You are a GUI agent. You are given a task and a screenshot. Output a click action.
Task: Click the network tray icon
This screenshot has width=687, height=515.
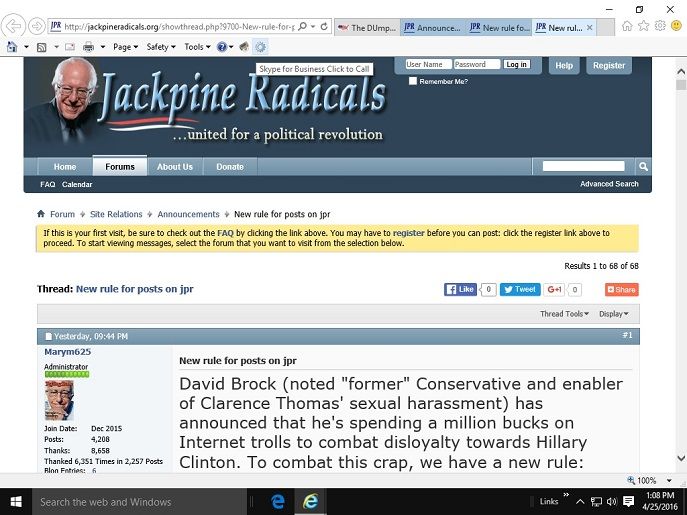coord(596,501)
